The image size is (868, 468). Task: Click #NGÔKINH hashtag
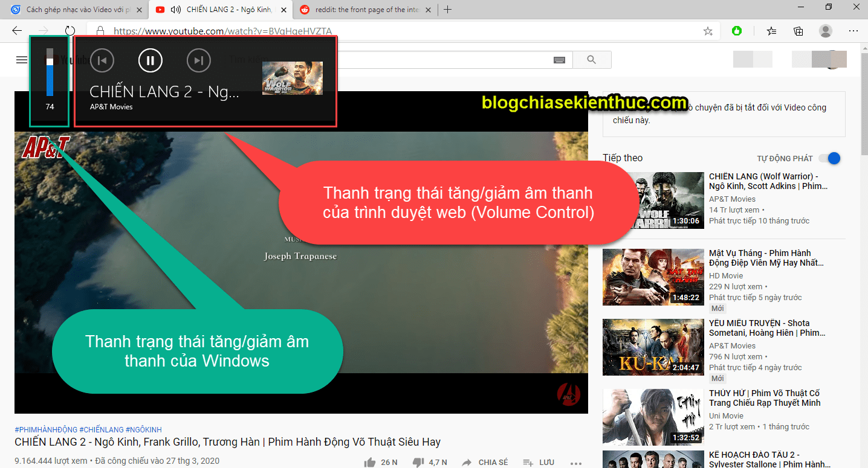pos(144,429)
